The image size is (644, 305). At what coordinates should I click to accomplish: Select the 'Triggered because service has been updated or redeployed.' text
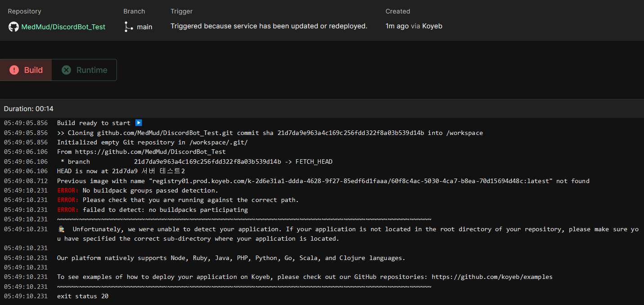pos(269,26)
